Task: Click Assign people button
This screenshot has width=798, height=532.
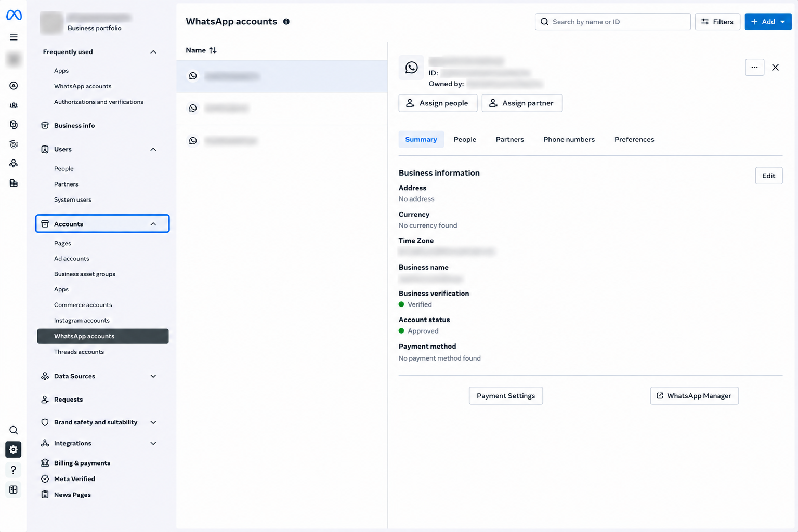Action: 438,103
